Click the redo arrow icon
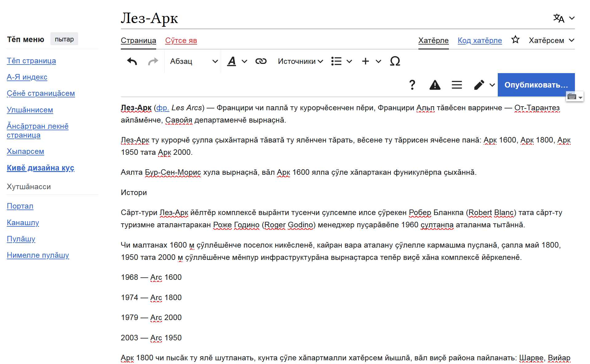This screenshot has height=364, width=590. (153, 61)
